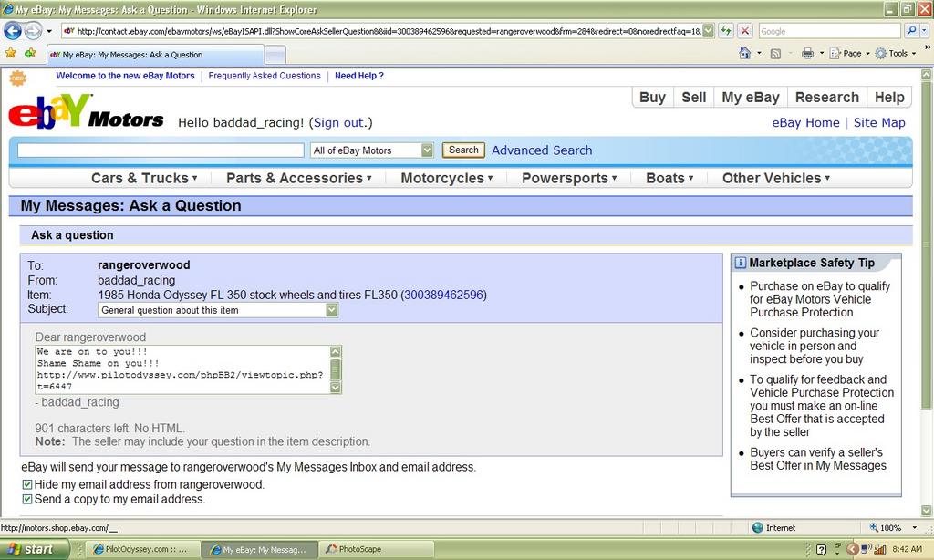This screenshot has width=934, height=560.
Task: Open the Buy tab
Action: click(x=652, y=97)
